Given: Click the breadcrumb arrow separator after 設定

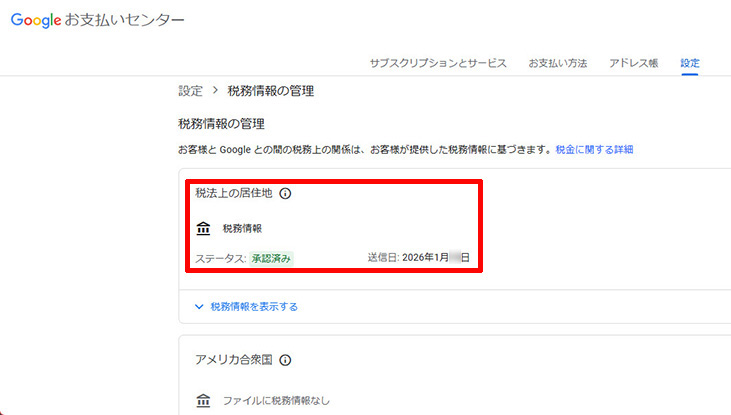Looking at the screenshot, I should coord(215,91).
